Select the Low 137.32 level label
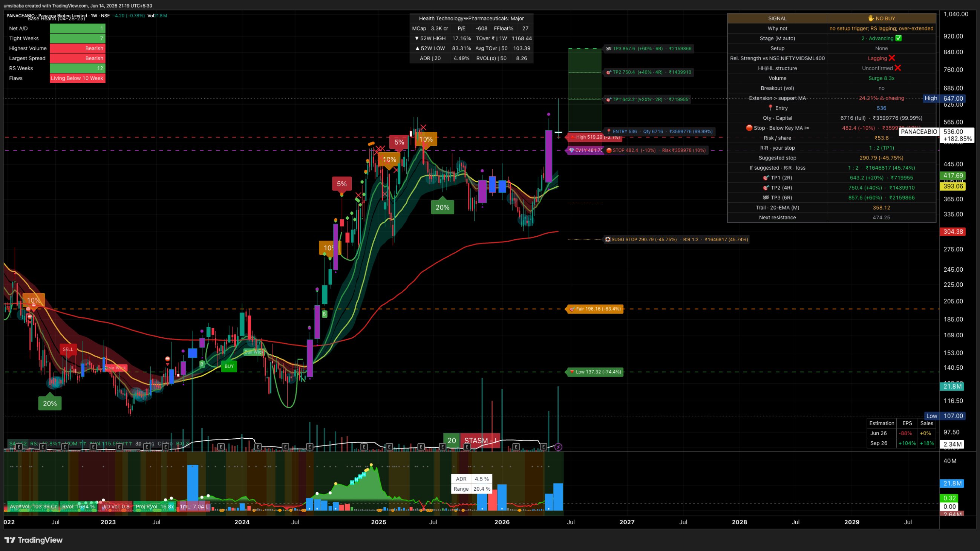Image resolution: width=980 pixels, height=551 pixels. point(595,372)
